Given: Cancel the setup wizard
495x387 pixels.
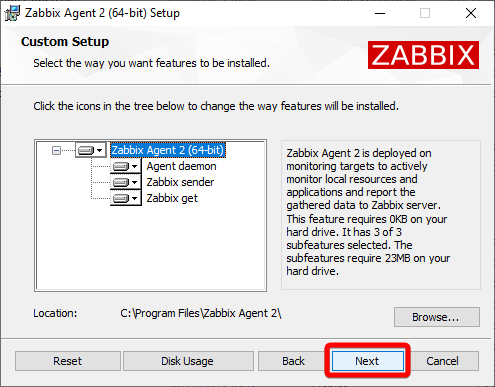Looking at the screenshot, I should tap(443, 361).
